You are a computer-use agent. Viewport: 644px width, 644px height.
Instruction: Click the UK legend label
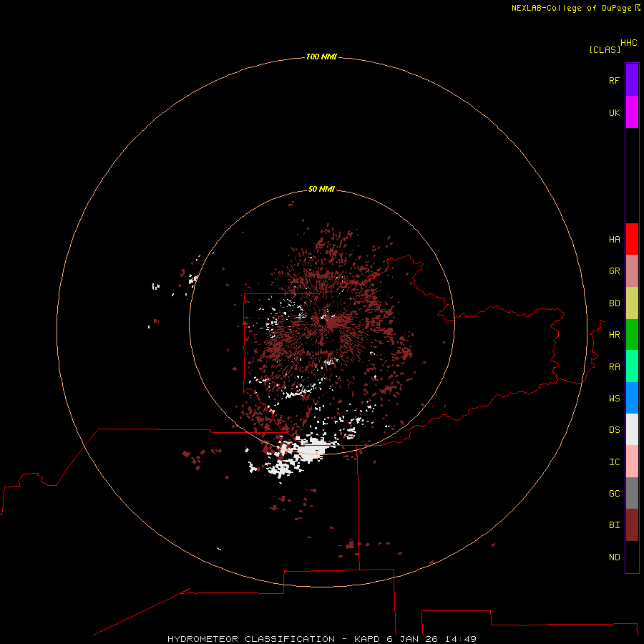(614, 112)
